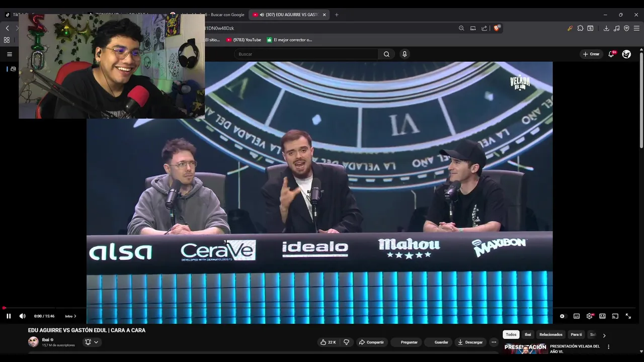Share the video via Compartir
This screenshot has width=644, height=362.
[x=371, y=342]
